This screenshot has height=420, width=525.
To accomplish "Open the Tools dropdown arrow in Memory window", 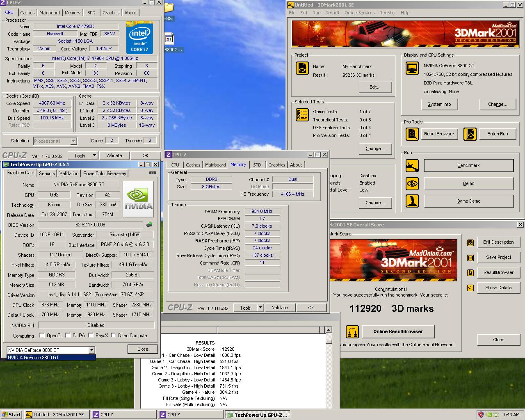I will pyautogui.click(x=260, y=308).
